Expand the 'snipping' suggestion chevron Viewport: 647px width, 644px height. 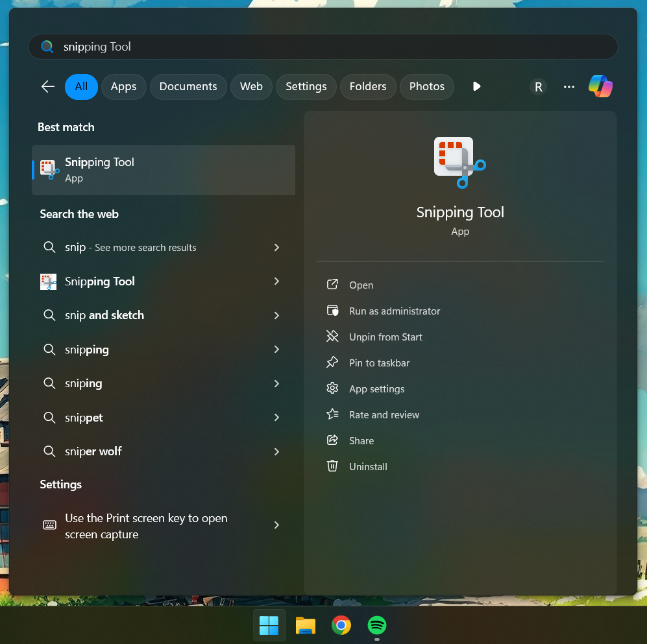click(x=276, y=349)
